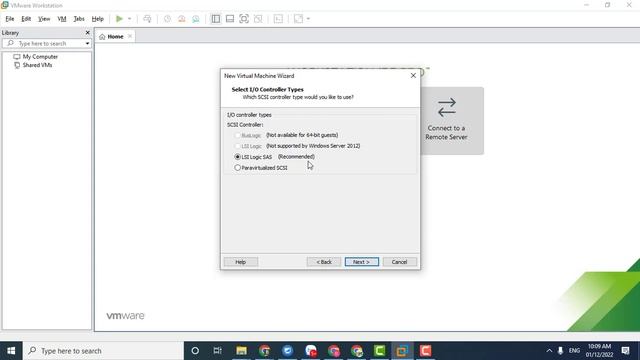
Task: Open the File menu
Action: (x=10, y=19)
